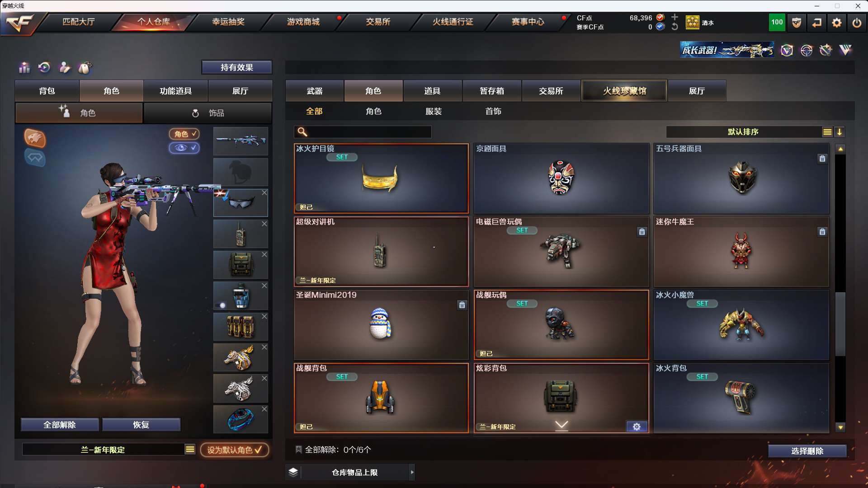Click the CF logo home icon

[20, 23]
